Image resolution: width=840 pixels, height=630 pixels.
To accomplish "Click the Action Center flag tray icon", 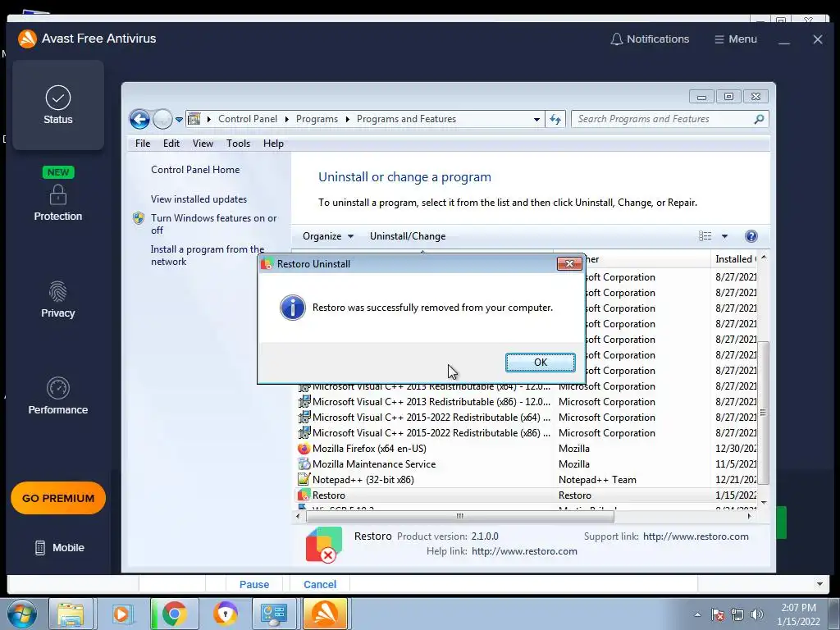I will coord(718,614).
